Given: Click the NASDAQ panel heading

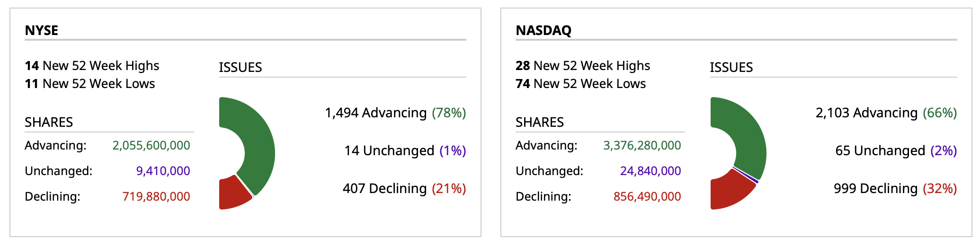Looking at the screenshot, I should point(543,30).
